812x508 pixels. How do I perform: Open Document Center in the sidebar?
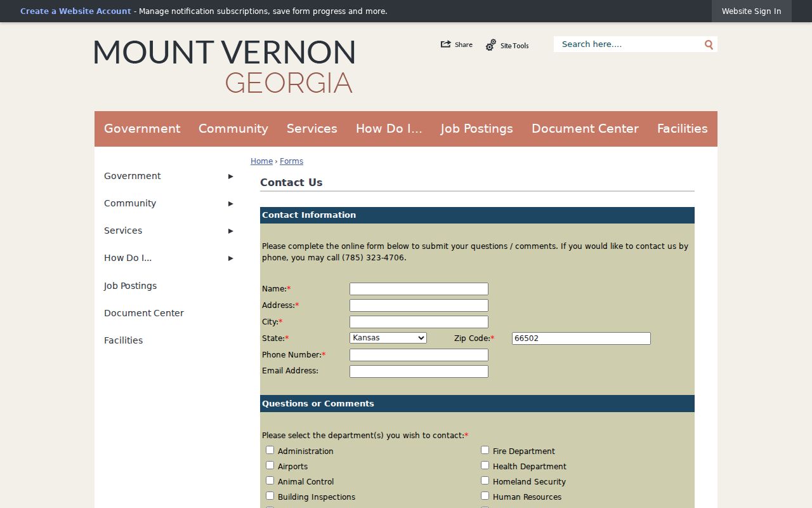tap(144, 313)
